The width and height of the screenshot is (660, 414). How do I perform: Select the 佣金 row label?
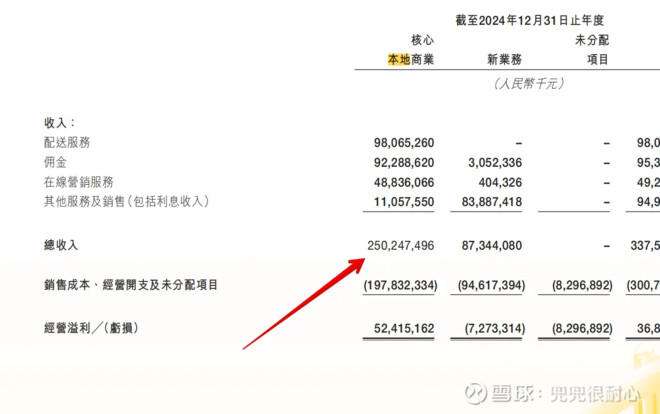pyautogui.click(x=55, y=162)
